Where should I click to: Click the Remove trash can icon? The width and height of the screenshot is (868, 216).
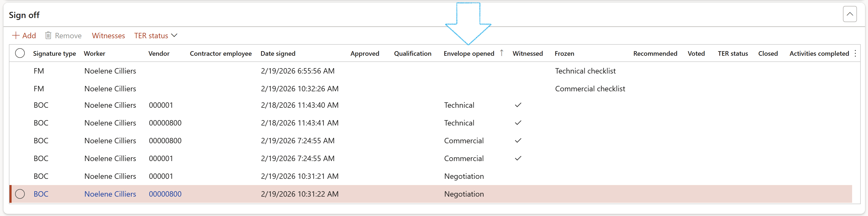pos(48,35)
